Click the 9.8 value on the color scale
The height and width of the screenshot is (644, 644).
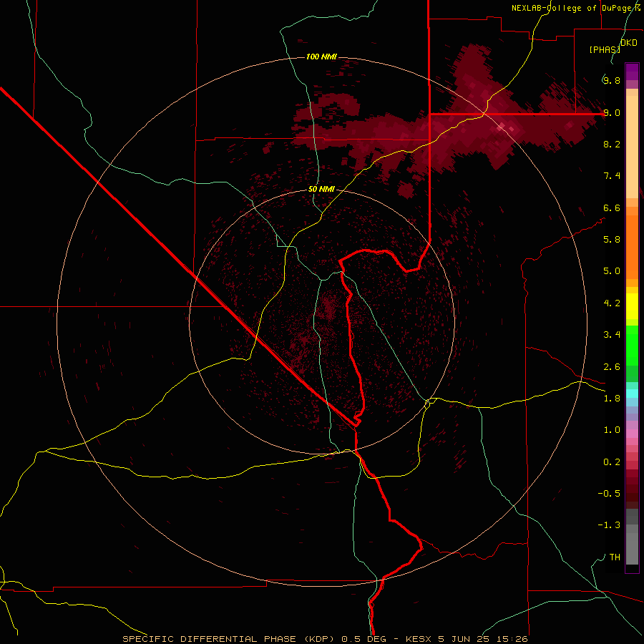coord(612,80)
